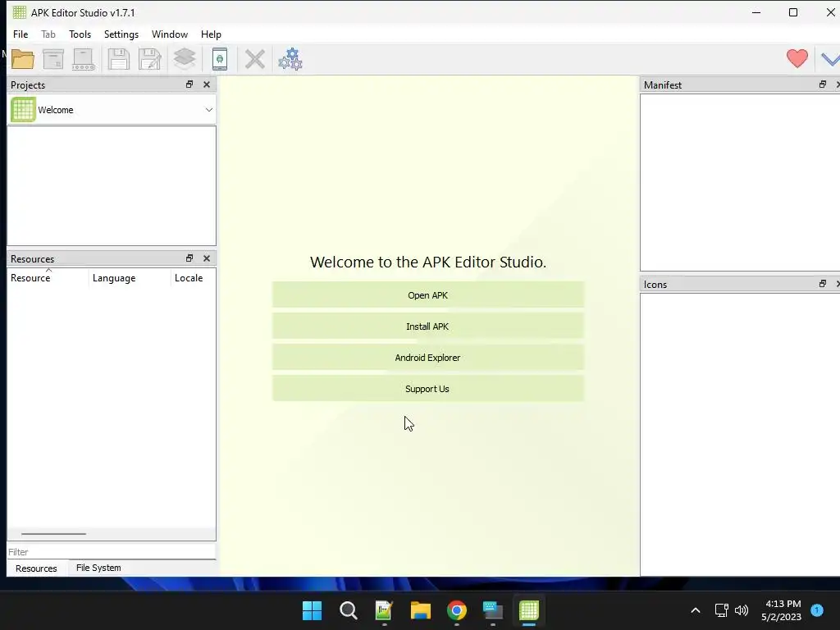Viewport: 840px width, 630px height.
Task: Click the red heart Donate icon
Action: 797,58
